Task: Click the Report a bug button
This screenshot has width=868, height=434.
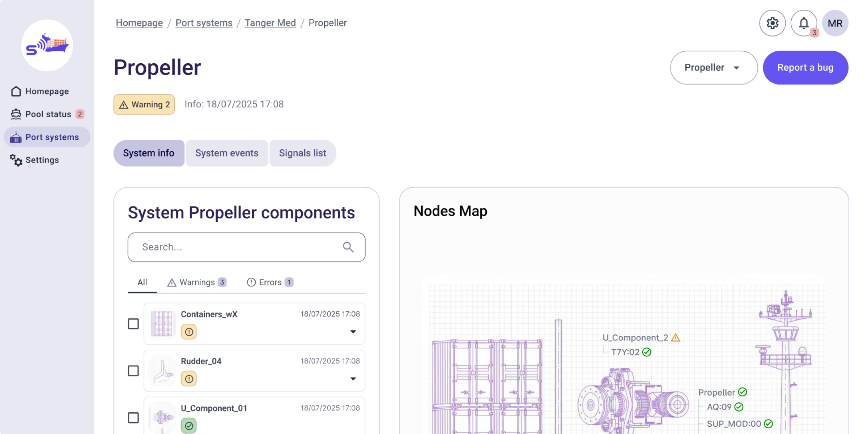Action: (x=805, y=67)
